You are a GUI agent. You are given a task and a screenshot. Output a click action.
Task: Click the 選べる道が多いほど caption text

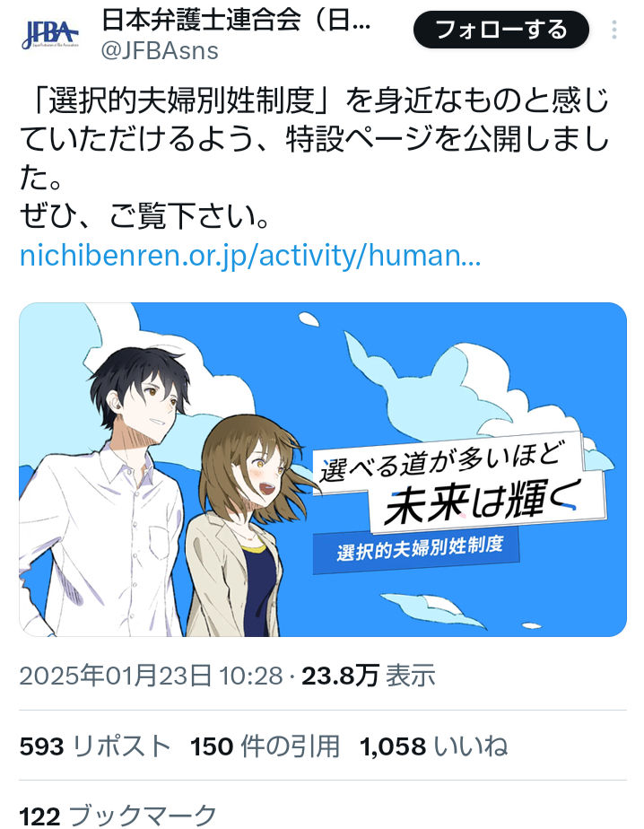439,462
